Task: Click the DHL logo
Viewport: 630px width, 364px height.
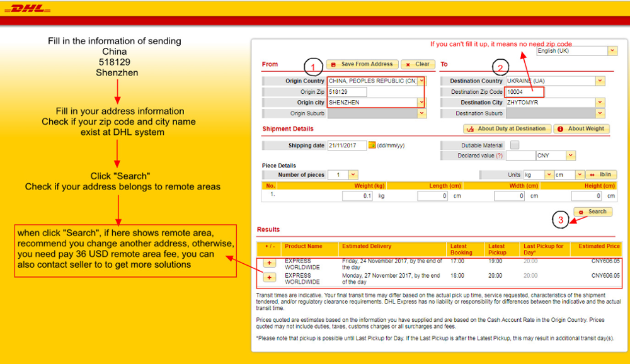Action: click(x=27, y=8)
